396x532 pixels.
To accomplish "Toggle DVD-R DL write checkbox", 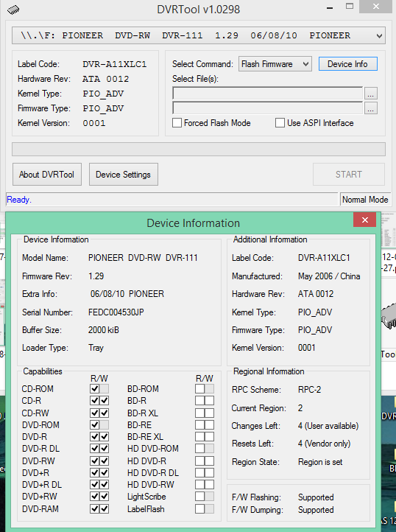I will tap(105, 449).
